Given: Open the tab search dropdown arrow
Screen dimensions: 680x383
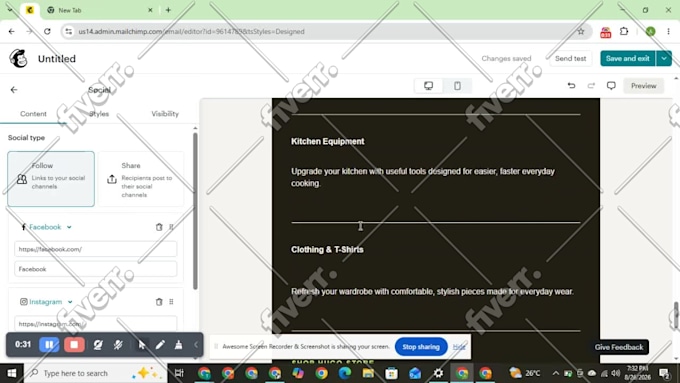Looking at the screenshot, I should (x=10, y=9).
